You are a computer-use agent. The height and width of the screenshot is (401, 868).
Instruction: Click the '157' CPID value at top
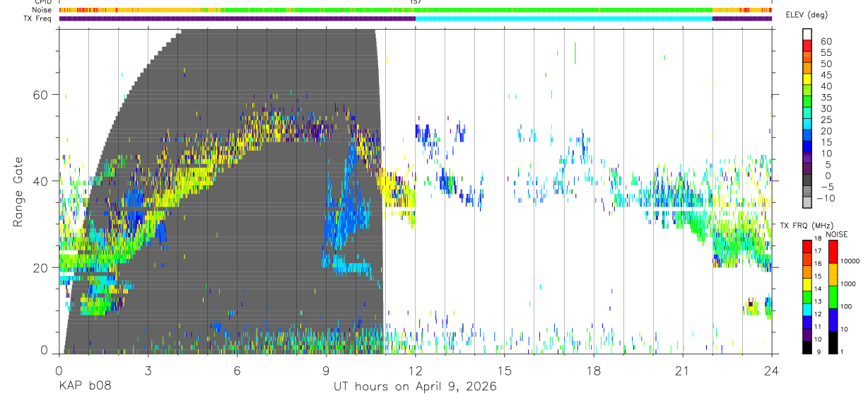coord(416,2)
